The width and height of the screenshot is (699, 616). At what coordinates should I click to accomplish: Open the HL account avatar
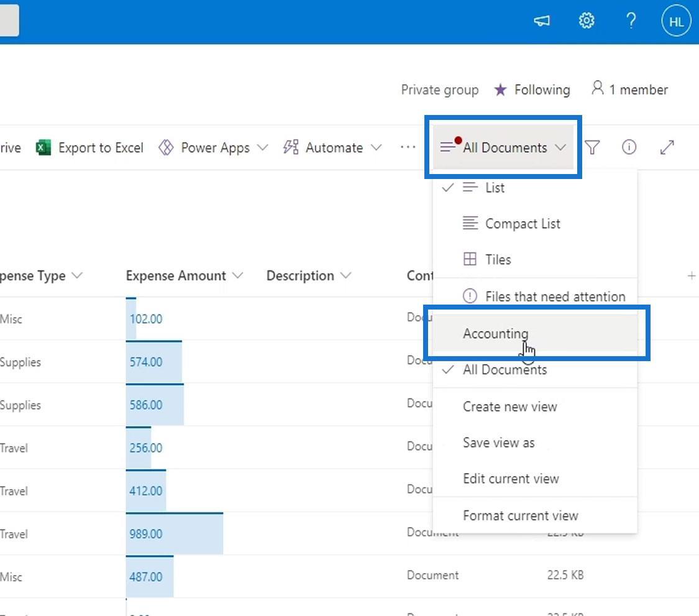point(676,21)
